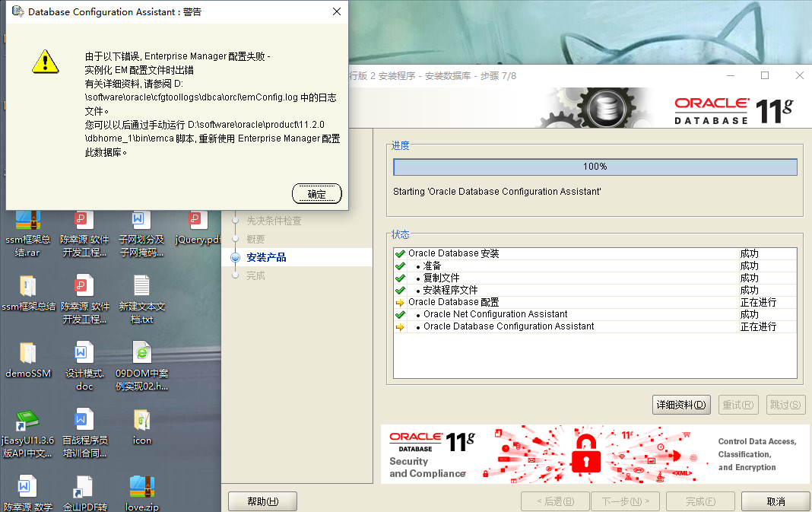The image size is (812, 512).
Task: Click 成功 status of Oracle Net Configuration Assistant
Action: pos(750,314)
